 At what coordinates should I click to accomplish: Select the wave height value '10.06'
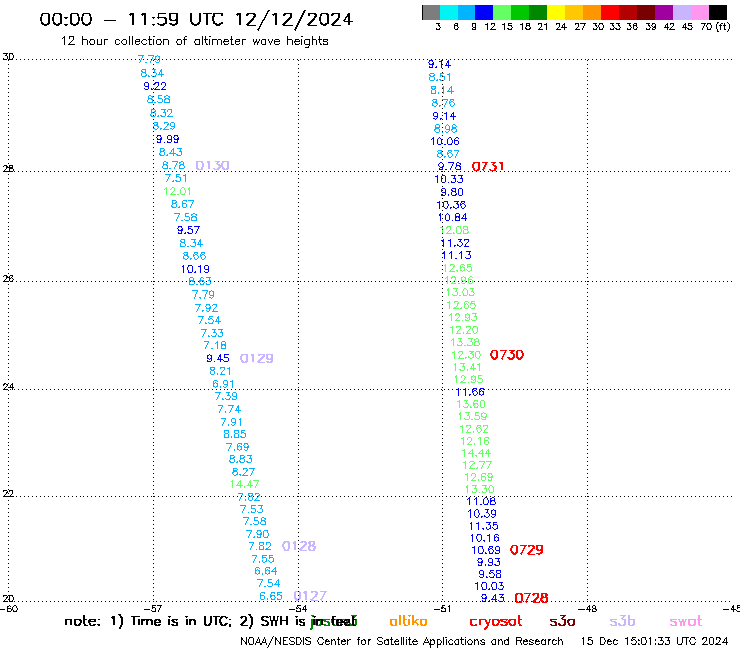coord(445,141)
